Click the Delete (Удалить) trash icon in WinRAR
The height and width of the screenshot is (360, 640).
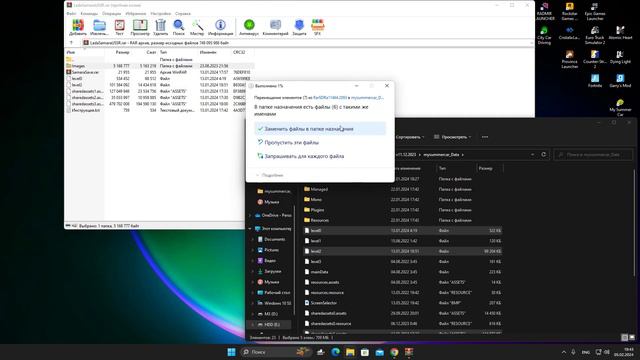coord(160,27)
